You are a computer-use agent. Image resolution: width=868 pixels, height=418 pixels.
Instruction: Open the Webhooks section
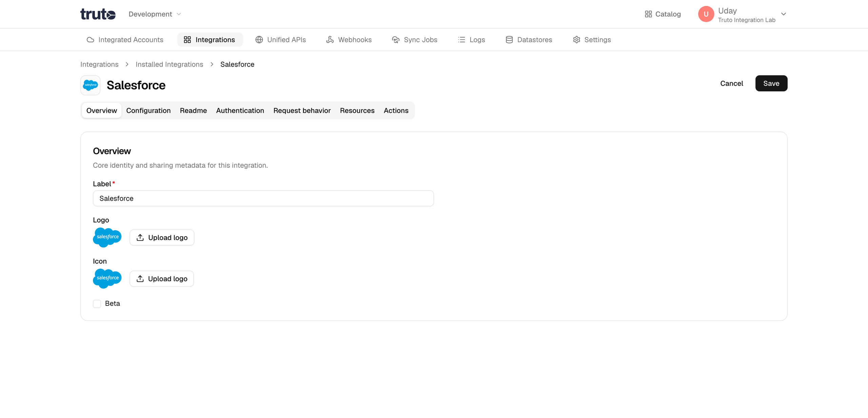click(x=349, y=40)
